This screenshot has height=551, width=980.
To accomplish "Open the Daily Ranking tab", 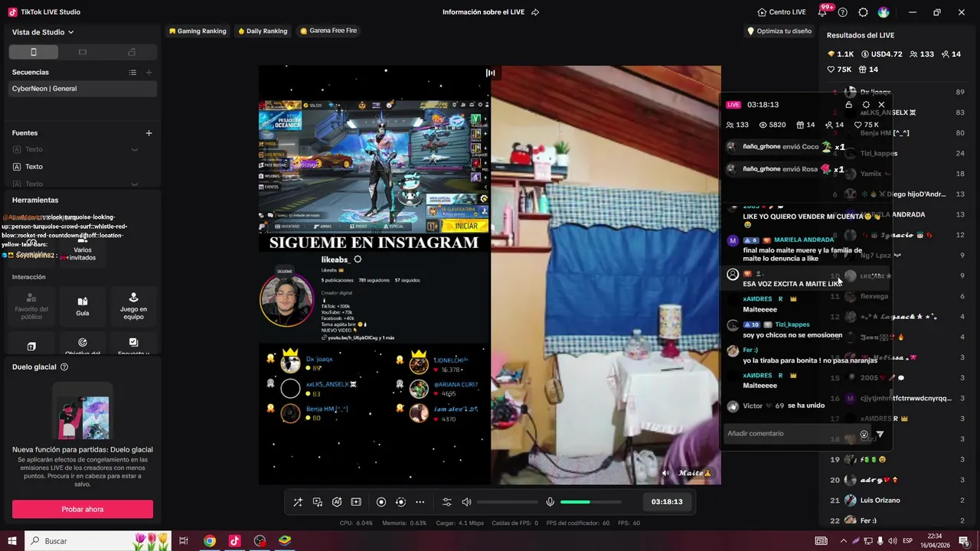I will click(263, 31).
